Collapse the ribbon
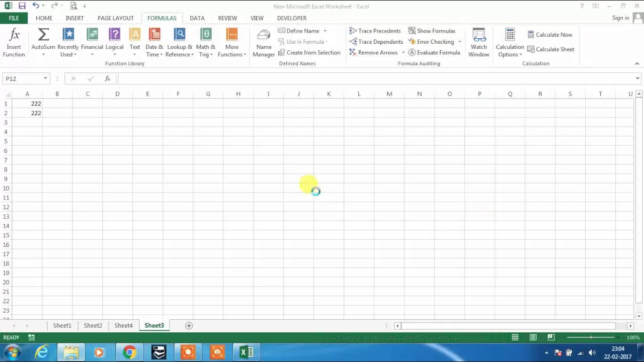This screenshot has height=362, width=644. (x=637, y=63)
